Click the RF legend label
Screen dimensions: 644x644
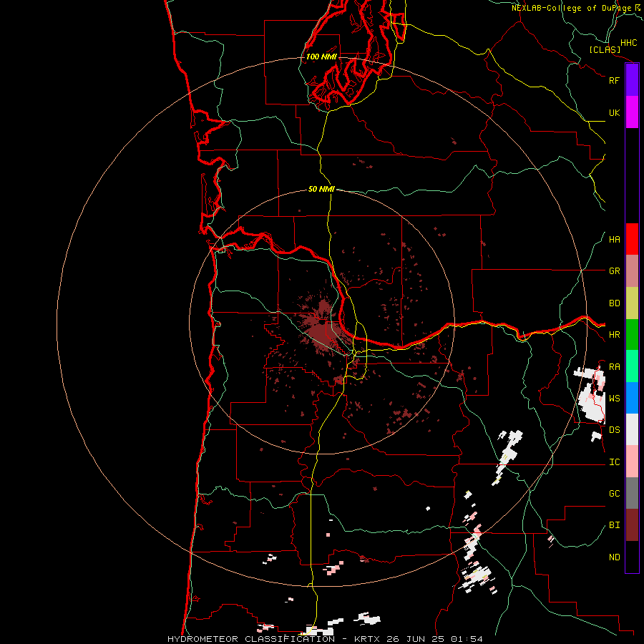[x=614, y=80]
